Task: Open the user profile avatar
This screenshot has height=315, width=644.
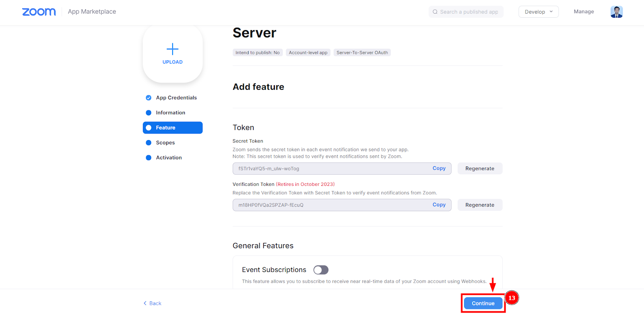Action: pos(616,12)
